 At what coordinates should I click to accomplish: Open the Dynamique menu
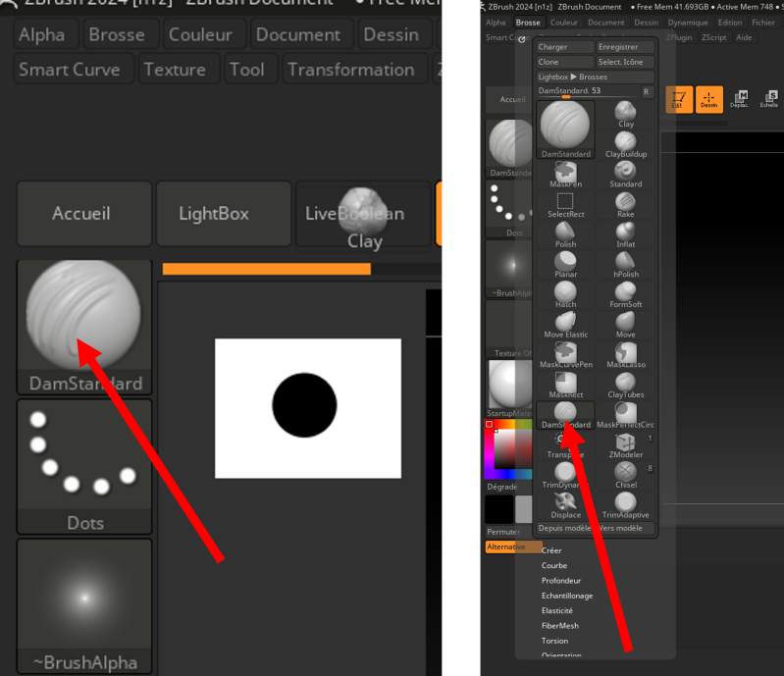click(x=688, y=22)
